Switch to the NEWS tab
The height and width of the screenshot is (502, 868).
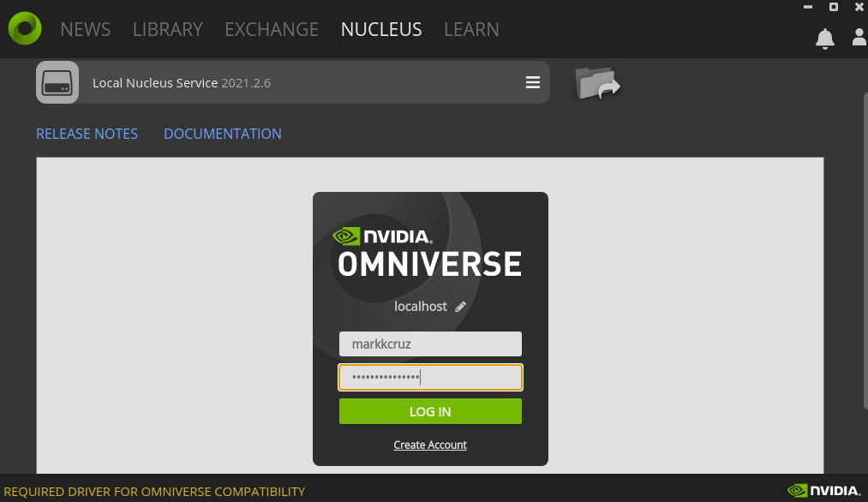point(85,29)
